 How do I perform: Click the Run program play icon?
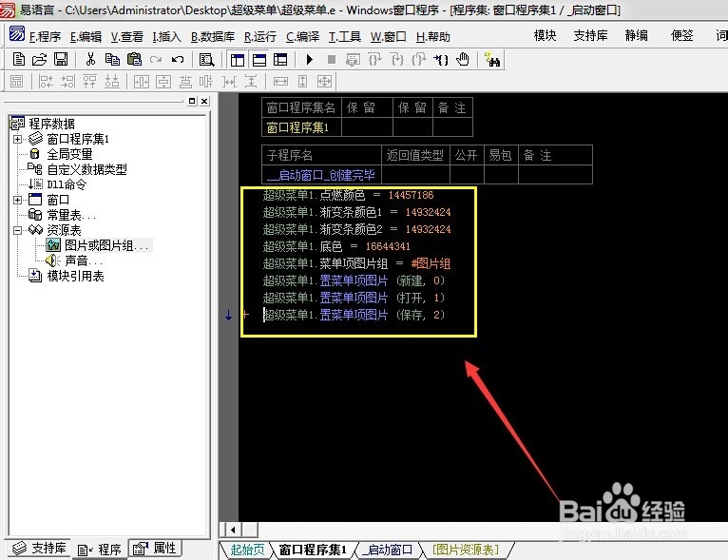click(x=309, y=60)
